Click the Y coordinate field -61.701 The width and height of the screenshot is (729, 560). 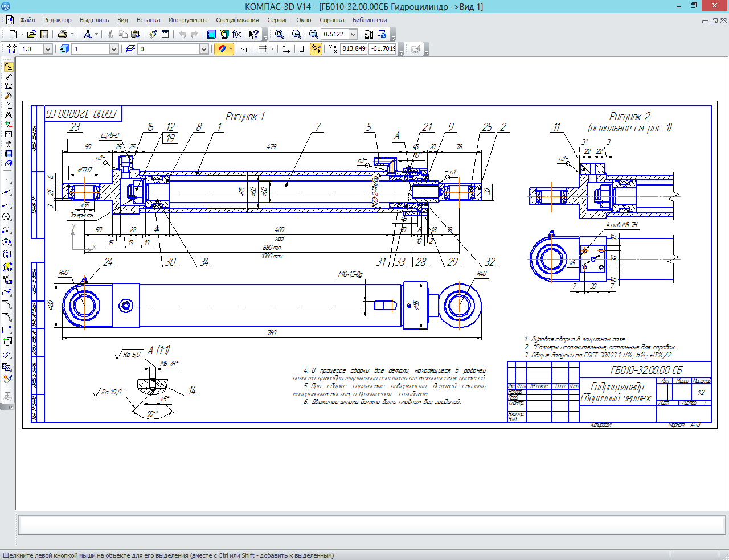[383, 49]
